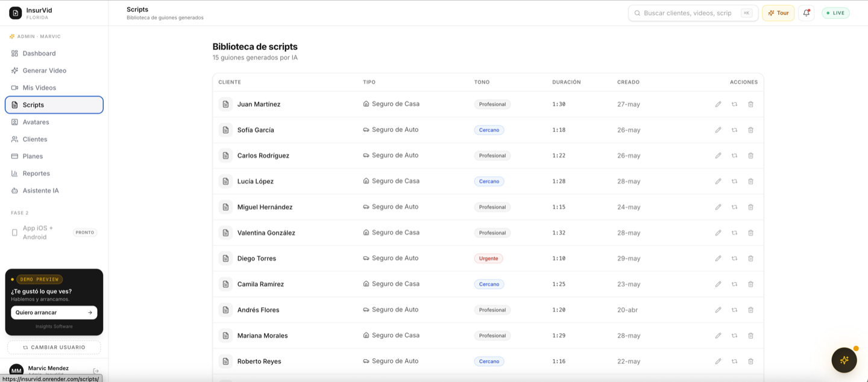Click the PRONTO badge
868x382 pixels.
click(85, 233)
